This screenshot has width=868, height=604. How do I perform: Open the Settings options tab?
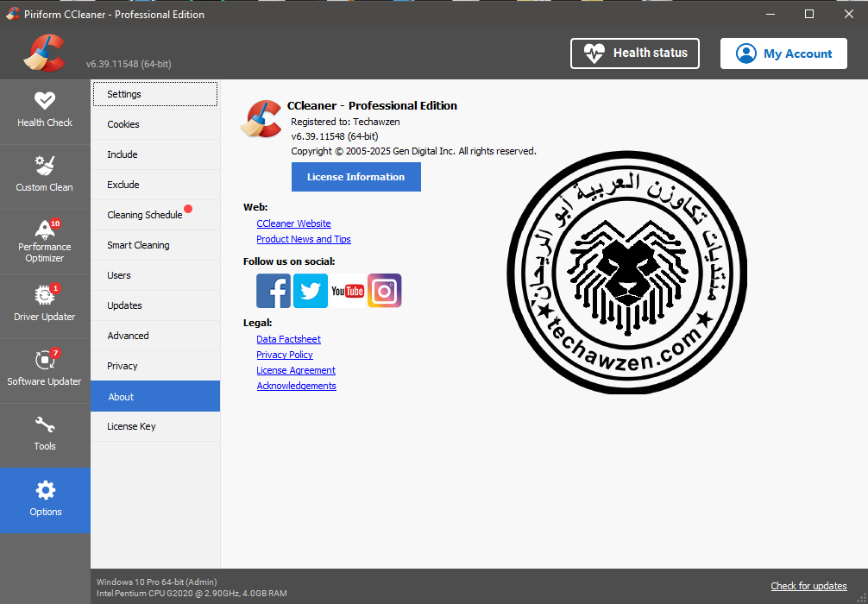point(155,94)
